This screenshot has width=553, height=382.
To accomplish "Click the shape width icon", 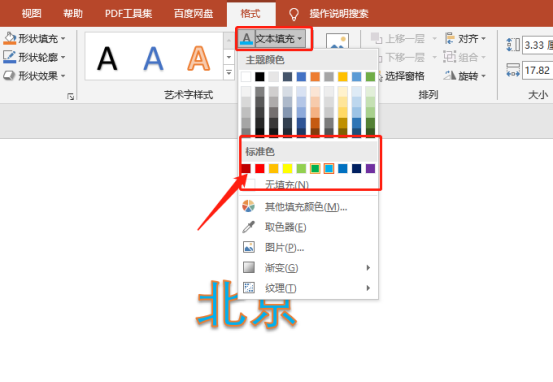I will tap(513, 70).
